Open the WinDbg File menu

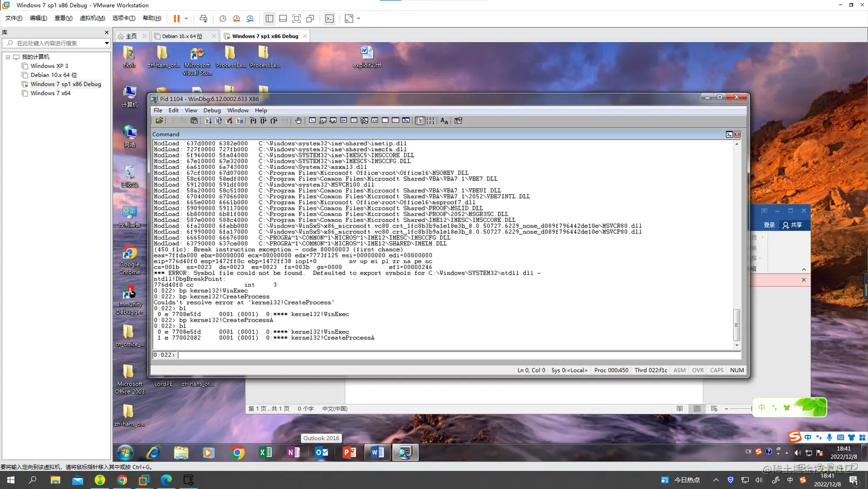point(158,110)
